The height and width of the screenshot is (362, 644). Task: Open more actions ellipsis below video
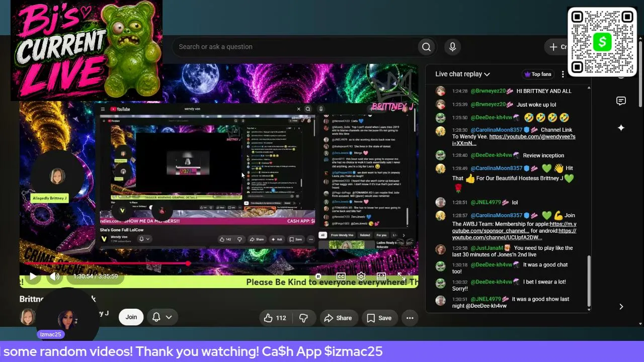410,318
